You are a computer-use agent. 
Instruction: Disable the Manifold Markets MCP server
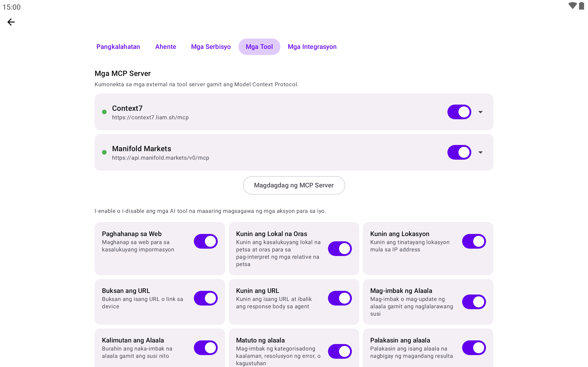[459, 152]
